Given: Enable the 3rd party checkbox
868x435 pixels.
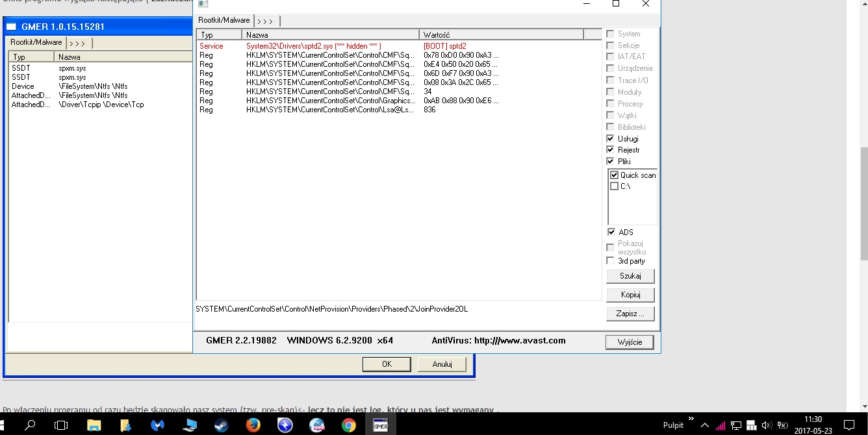Looking at the screenshot, I should (x=610, y=261).
